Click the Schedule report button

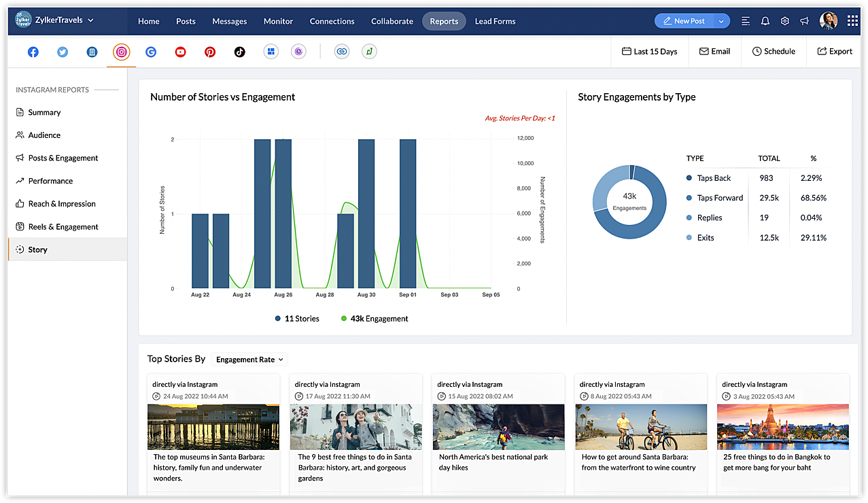point(774,52)
